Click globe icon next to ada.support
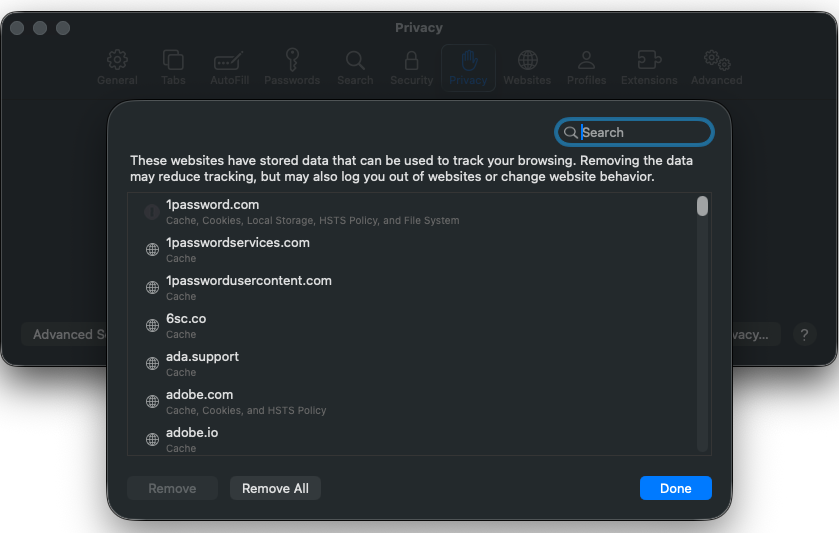 coord(152,363)
